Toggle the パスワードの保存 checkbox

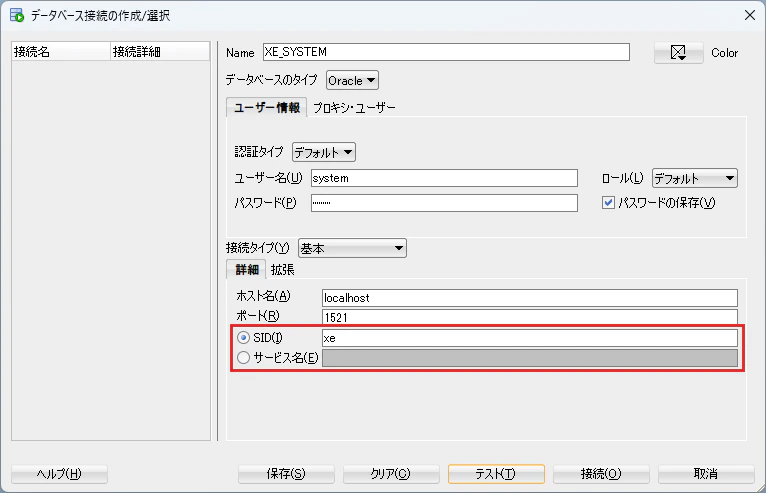click(608, 202)
